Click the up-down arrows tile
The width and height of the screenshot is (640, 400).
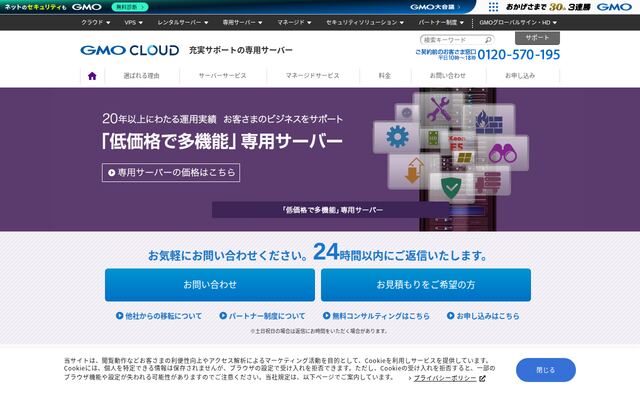[413, 171]
